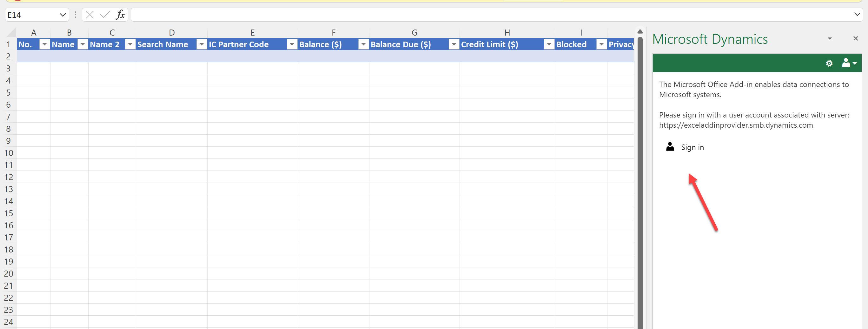Click the Enter checkmark icon in formula bar
Image resolution: width=868 pixels, height=329 pixels.
click(x=104, y=15)
